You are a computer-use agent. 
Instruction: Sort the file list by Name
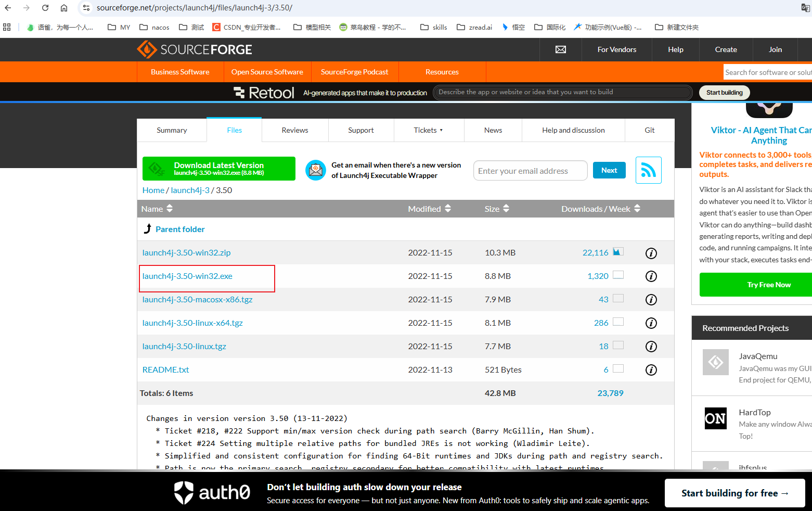point(157,209)
